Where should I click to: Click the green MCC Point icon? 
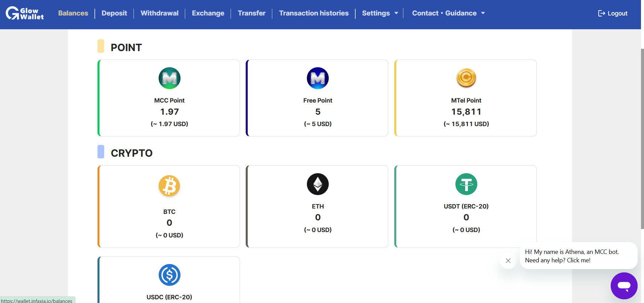pyautogui.click(x=169, y=78)
